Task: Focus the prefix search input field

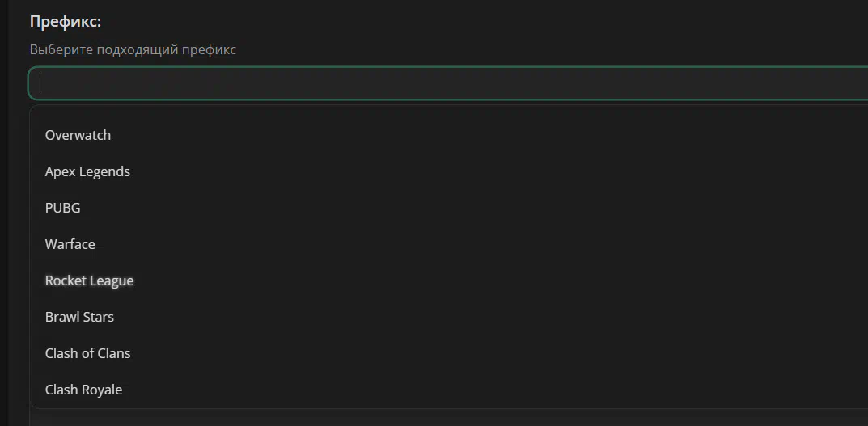Action: point(448,83)
